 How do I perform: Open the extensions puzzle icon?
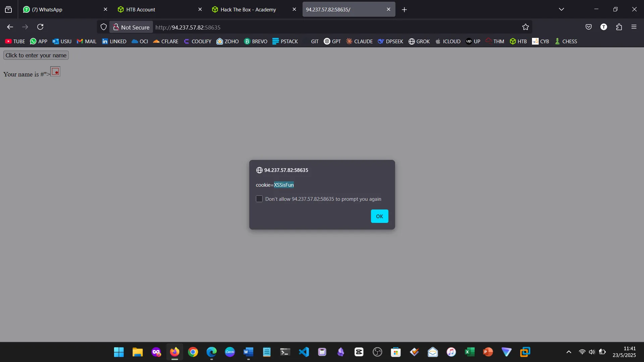619,27
